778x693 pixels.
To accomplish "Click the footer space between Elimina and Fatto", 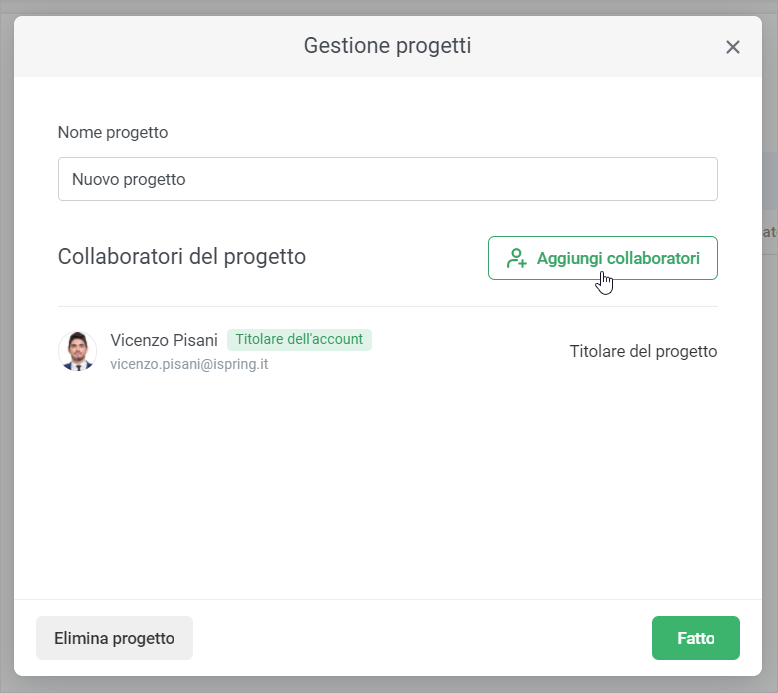I will (420, 638).
